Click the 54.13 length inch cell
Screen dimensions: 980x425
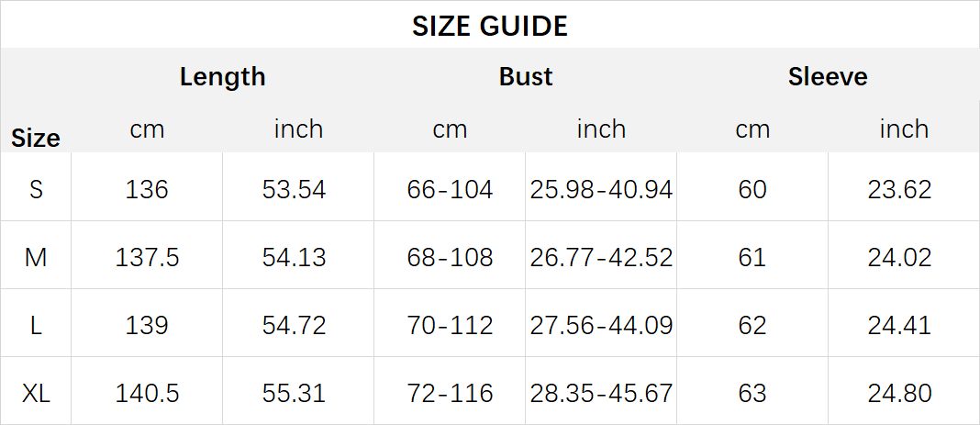294,258
